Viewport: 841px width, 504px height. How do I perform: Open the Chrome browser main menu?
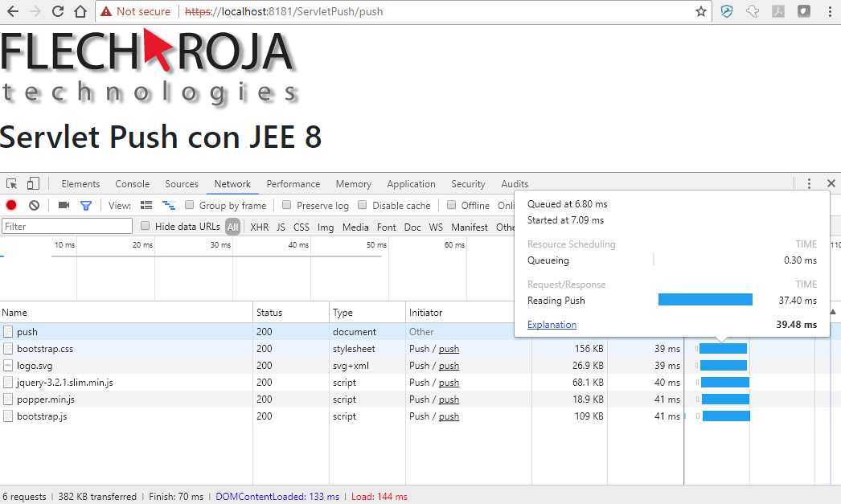(830, 11)
